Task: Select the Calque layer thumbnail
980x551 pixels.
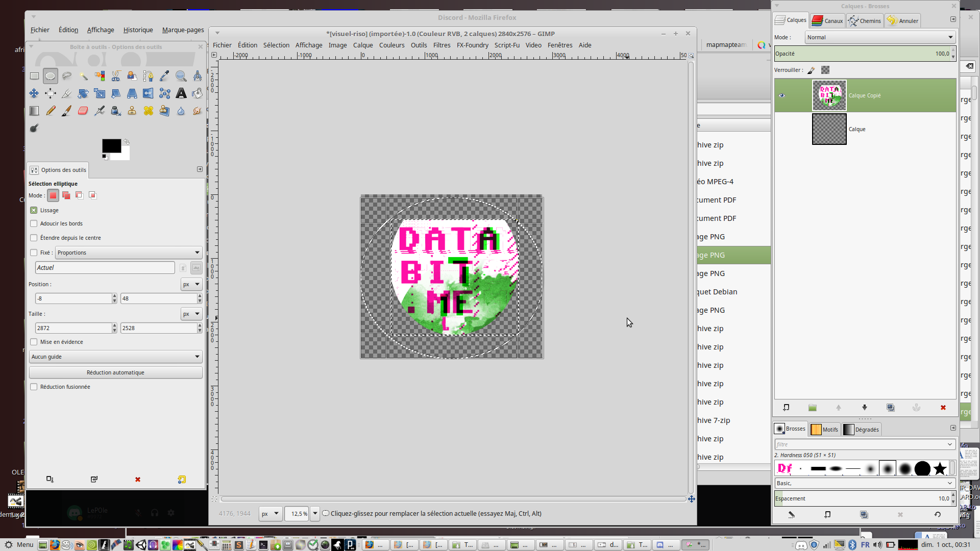Action: click(x=829, y=130)
